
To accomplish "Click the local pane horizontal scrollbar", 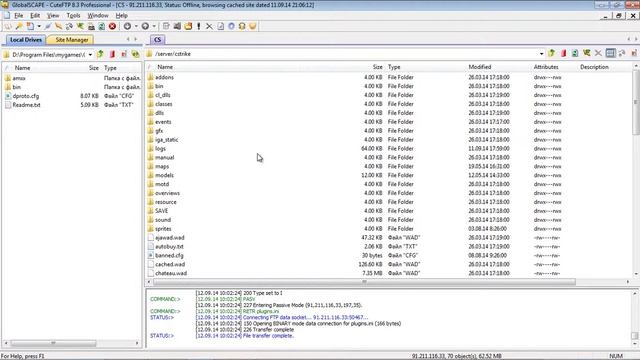I will (53, 343).
